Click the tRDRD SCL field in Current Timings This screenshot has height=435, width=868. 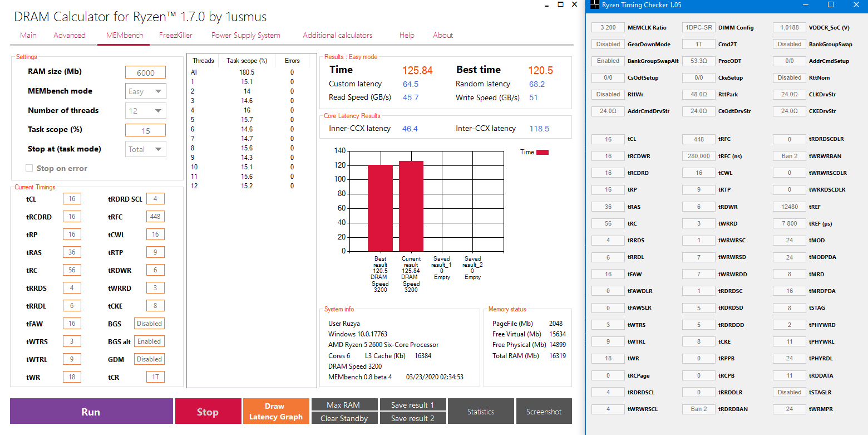click(x=155, y=199)
